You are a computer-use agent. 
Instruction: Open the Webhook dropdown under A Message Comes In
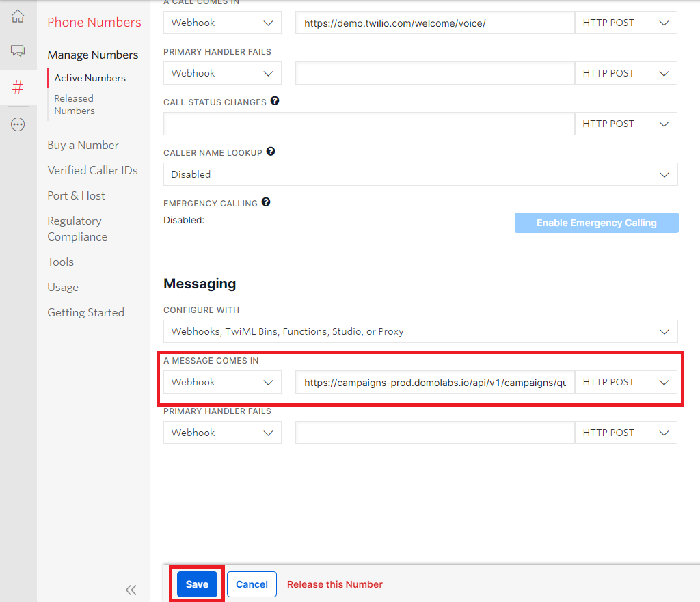point(222,382)
